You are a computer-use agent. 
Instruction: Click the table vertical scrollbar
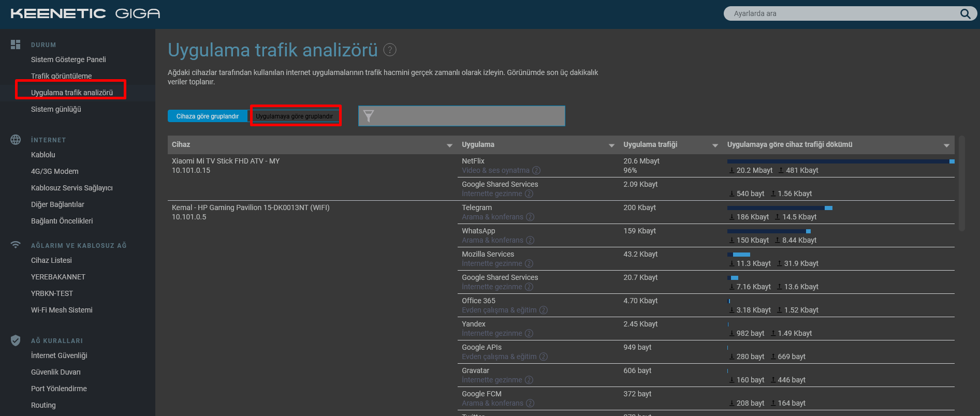(961, 183)
